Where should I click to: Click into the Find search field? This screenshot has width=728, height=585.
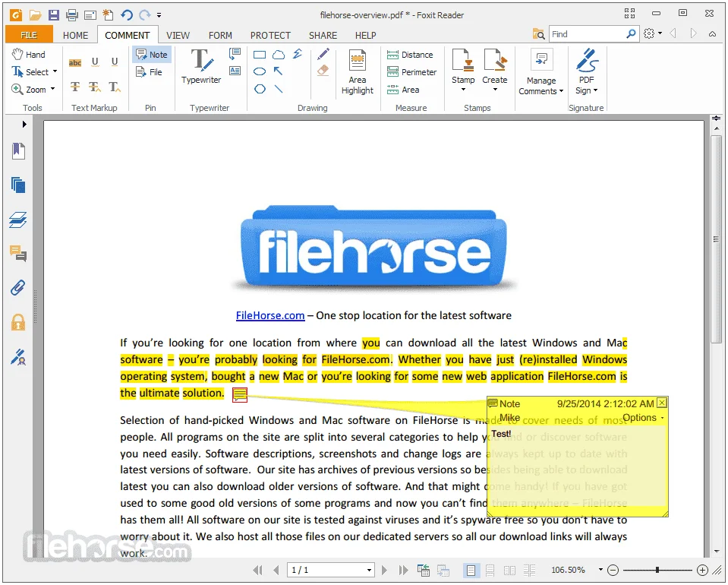(x=587, y=34)
